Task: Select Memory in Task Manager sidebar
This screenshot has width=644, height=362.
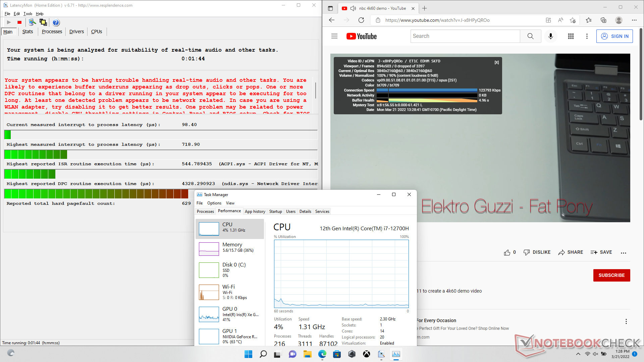Action: tap(230, 247)
